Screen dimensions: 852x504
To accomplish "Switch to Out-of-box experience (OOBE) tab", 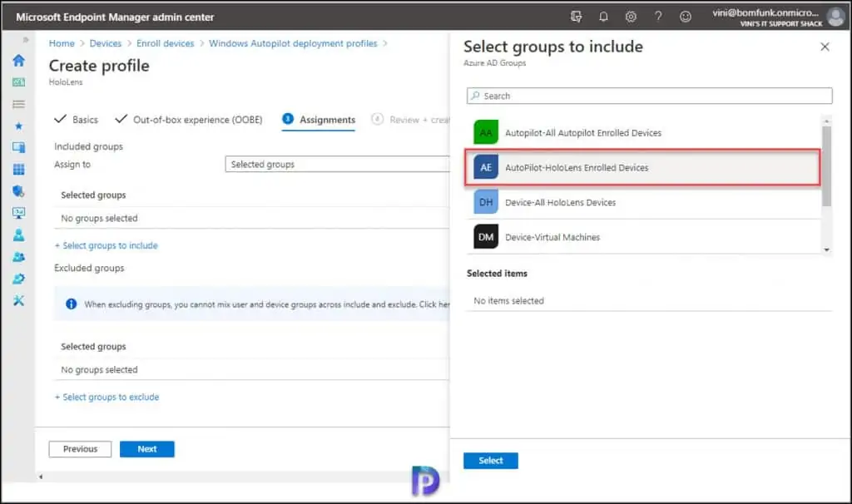I will 189,120.
